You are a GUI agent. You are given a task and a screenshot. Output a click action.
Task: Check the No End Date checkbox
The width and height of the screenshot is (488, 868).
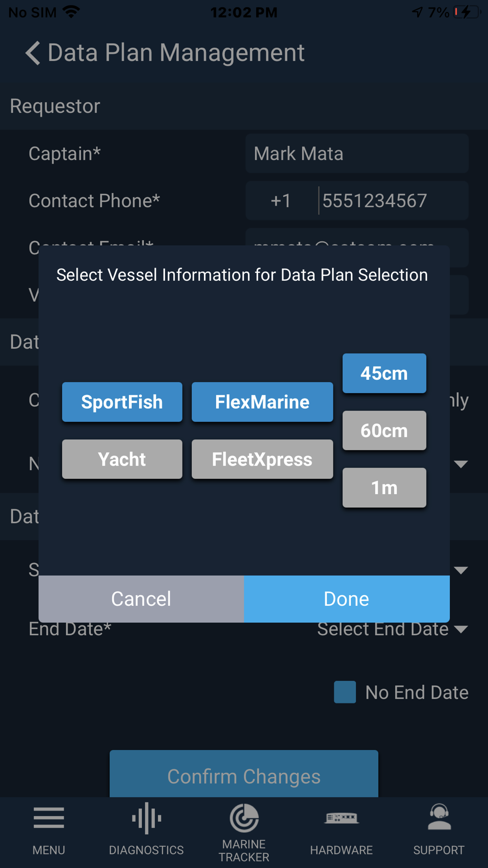[x=345, y=692]
